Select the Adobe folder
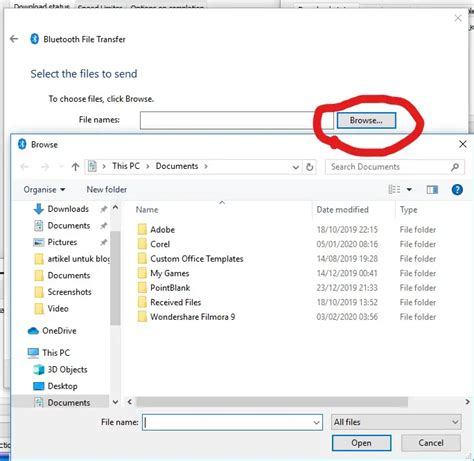 coord(162,230)
